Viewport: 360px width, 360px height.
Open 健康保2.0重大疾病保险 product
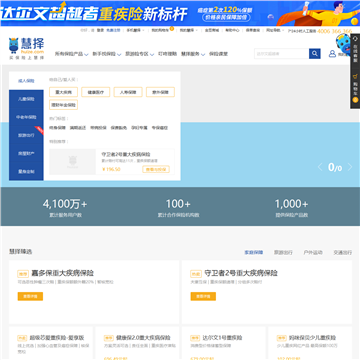tap(143, 338)
